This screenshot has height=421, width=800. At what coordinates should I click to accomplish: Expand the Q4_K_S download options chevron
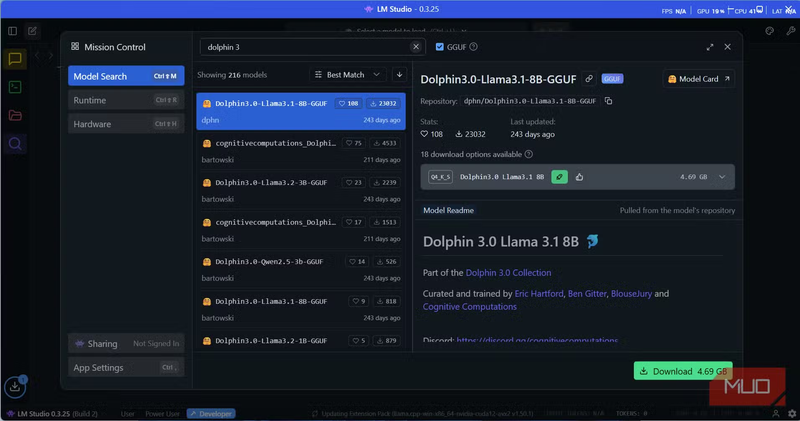coord(722,177)
